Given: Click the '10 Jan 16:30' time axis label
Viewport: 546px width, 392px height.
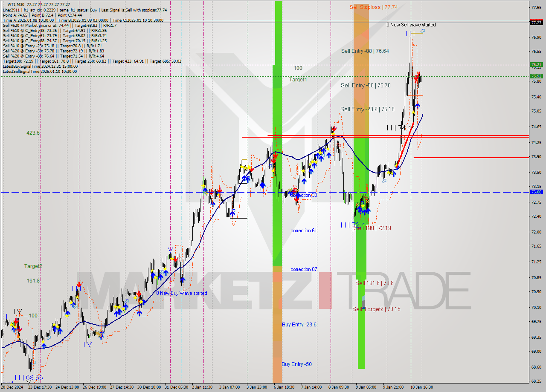Looking at the screenshot, I should 421,387.
